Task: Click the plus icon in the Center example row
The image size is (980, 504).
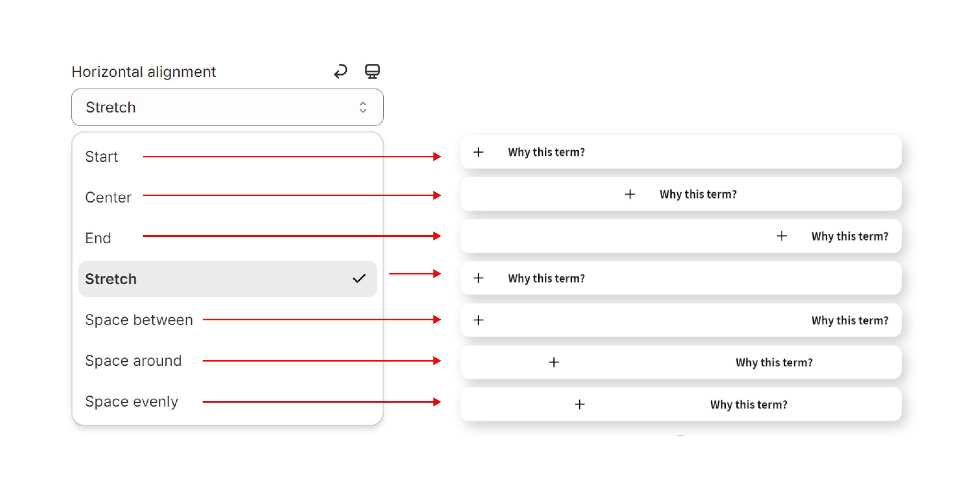Action: click(630, 194)
